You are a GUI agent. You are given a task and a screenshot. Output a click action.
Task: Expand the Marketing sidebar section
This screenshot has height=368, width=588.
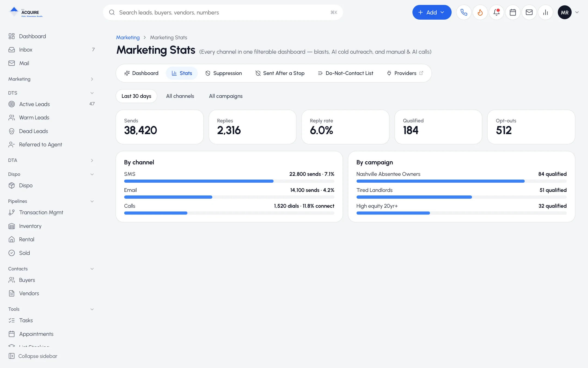(x=51, y=79)
